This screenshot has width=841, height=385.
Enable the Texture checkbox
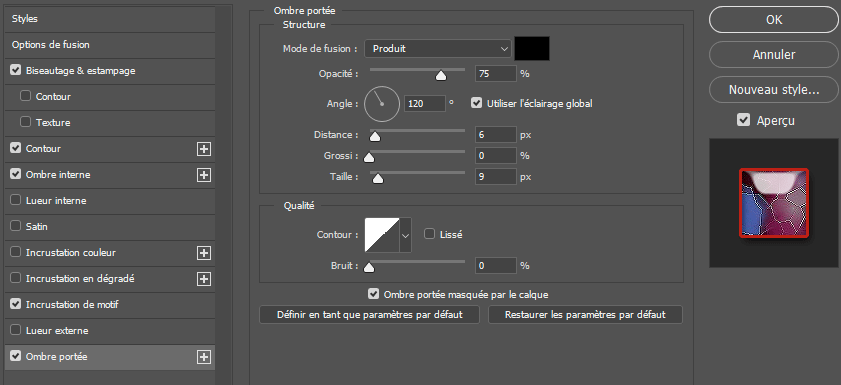[x=25, y=122]
